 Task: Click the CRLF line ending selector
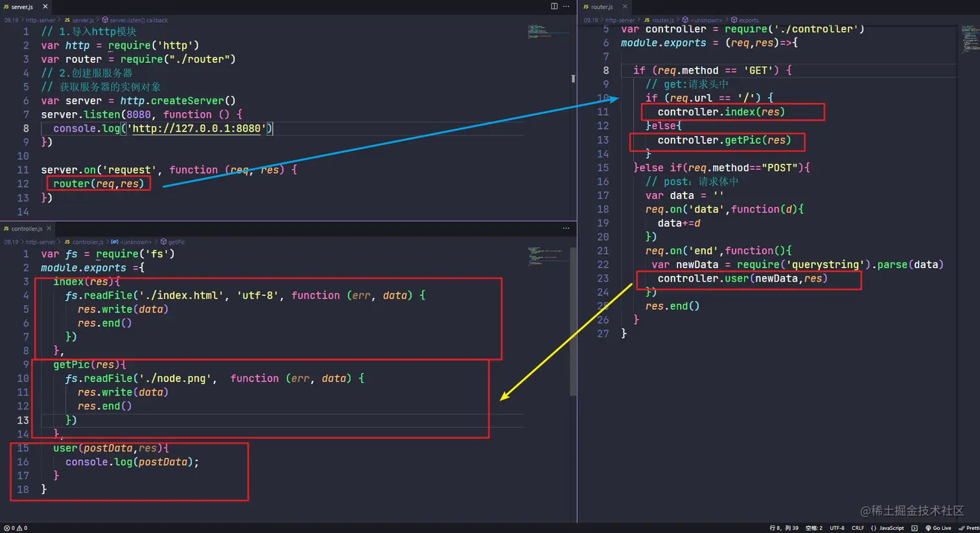click(857, 528)
